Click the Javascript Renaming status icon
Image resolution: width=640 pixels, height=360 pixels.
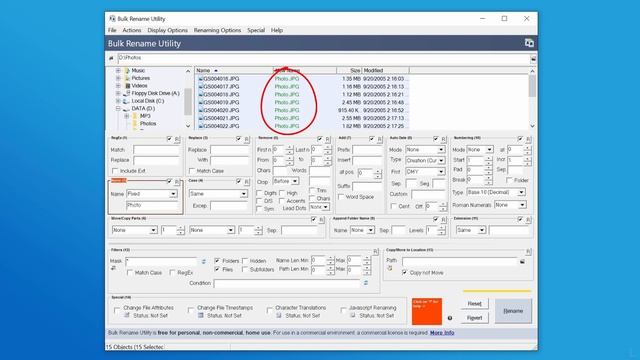353,316
